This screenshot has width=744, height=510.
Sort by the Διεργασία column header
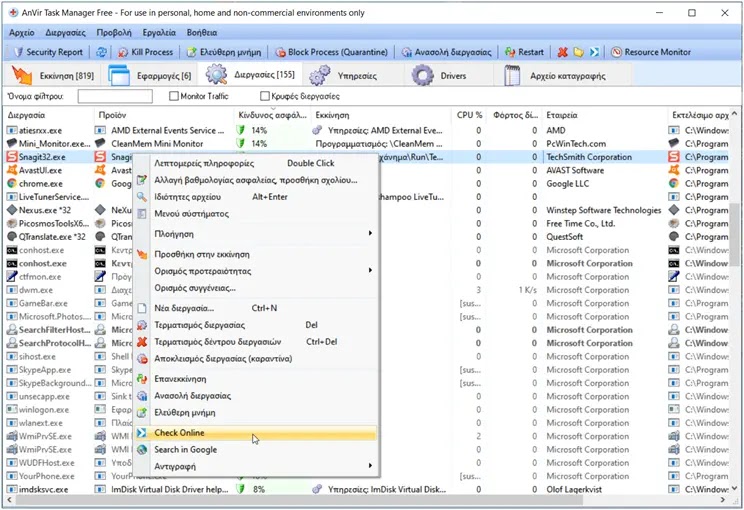[48, 115]
